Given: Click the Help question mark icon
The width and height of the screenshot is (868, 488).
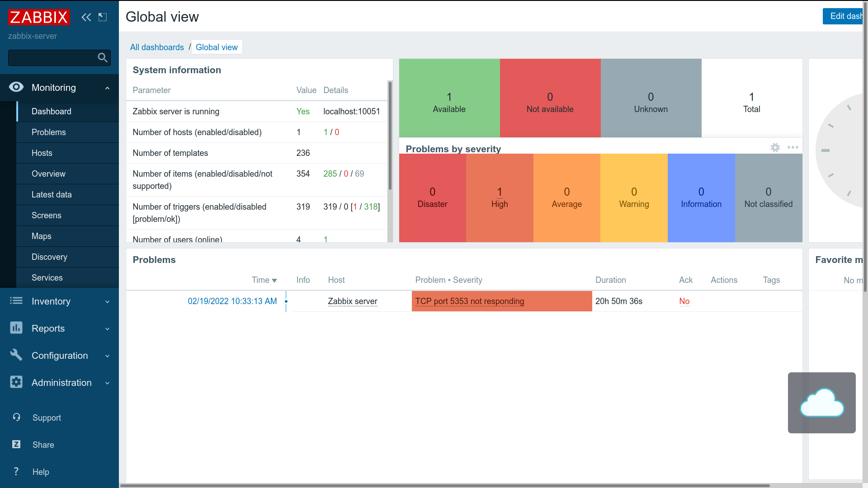Looking at the screenshot, I should pos(16,471).
